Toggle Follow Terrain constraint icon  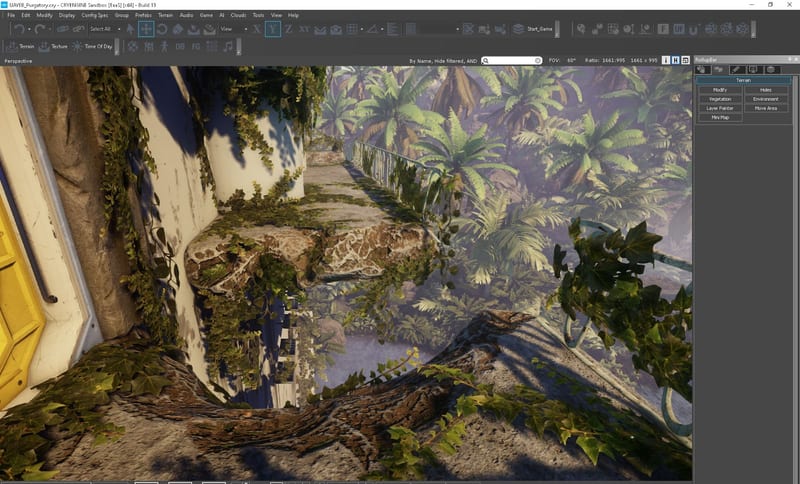click(320, 30)
